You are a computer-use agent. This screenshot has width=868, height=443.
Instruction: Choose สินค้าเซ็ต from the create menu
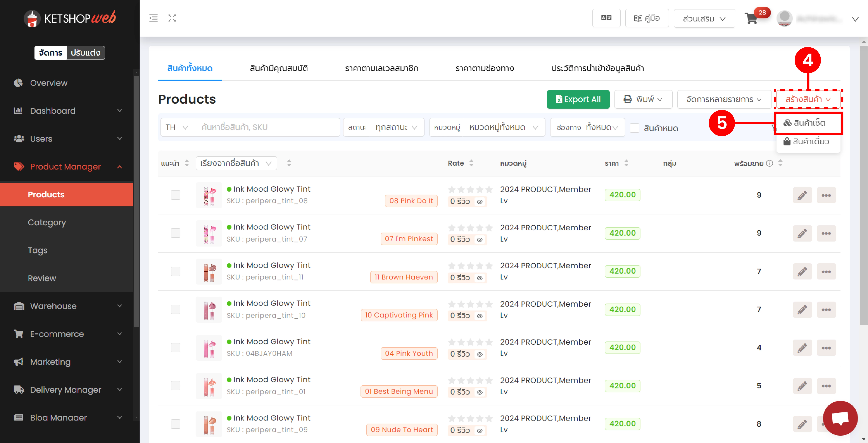(808, 123)
